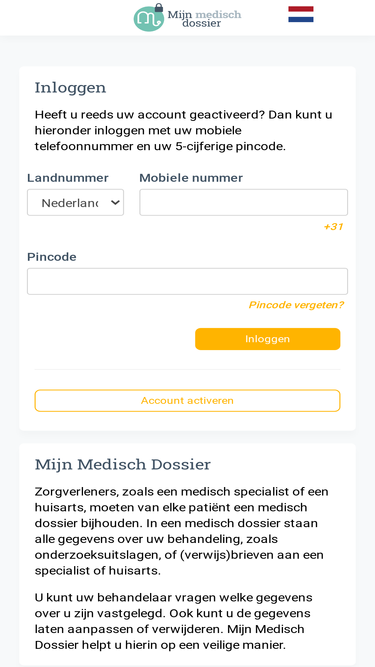Click the 'Mijn Medisch Dossier' section heading
The width and height of the screenshot is (375, 667).
[x=123, y=465]
